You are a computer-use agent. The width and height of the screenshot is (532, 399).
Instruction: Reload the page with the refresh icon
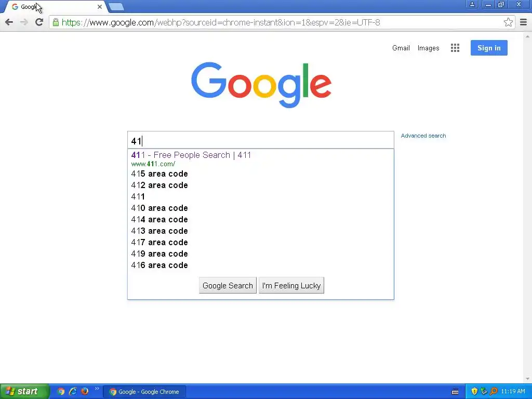tap(39, 22)
